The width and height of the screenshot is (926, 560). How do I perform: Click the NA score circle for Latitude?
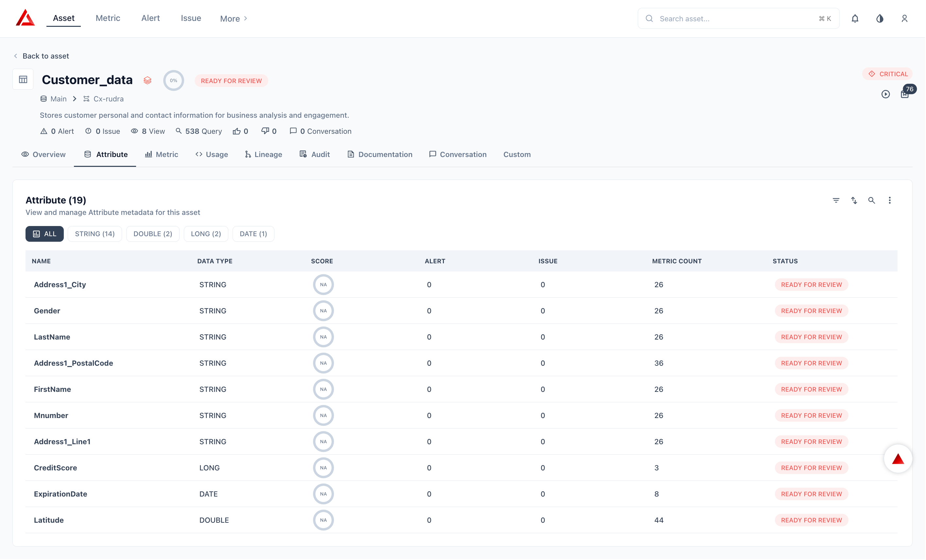(x=323, y=520)
